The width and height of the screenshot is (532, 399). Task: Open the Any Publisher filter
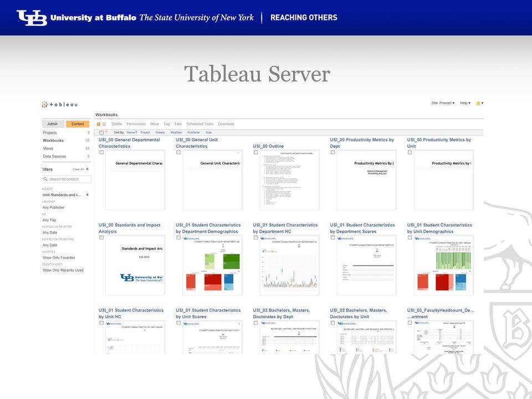pos(53,207)
